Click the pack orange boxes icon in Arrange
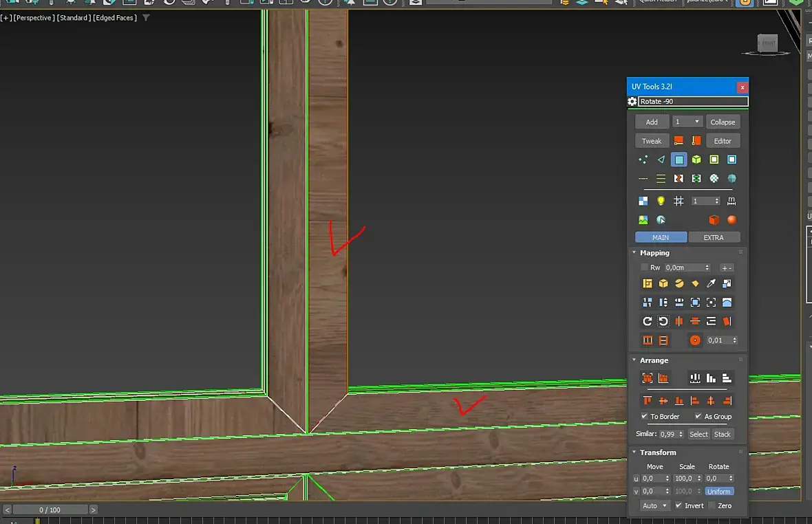Screen dimensions: 812x524 [x=648, y=378]
